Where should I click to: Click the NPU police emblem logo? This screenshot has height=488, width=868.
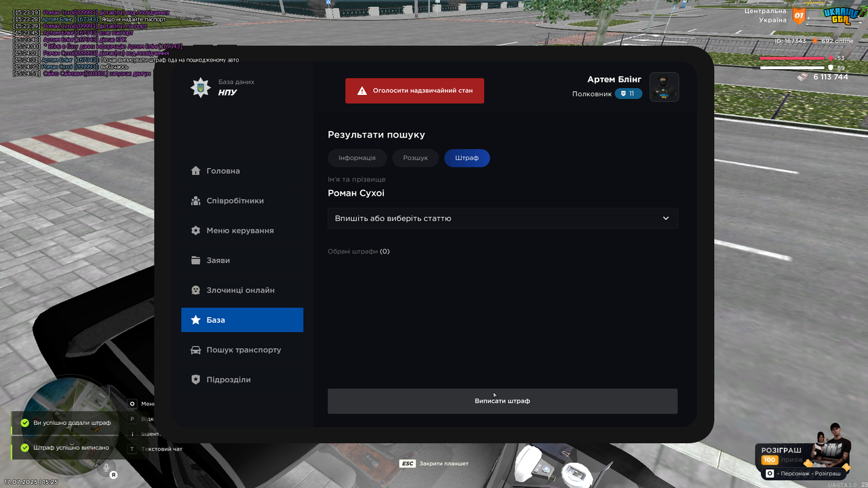201,87
